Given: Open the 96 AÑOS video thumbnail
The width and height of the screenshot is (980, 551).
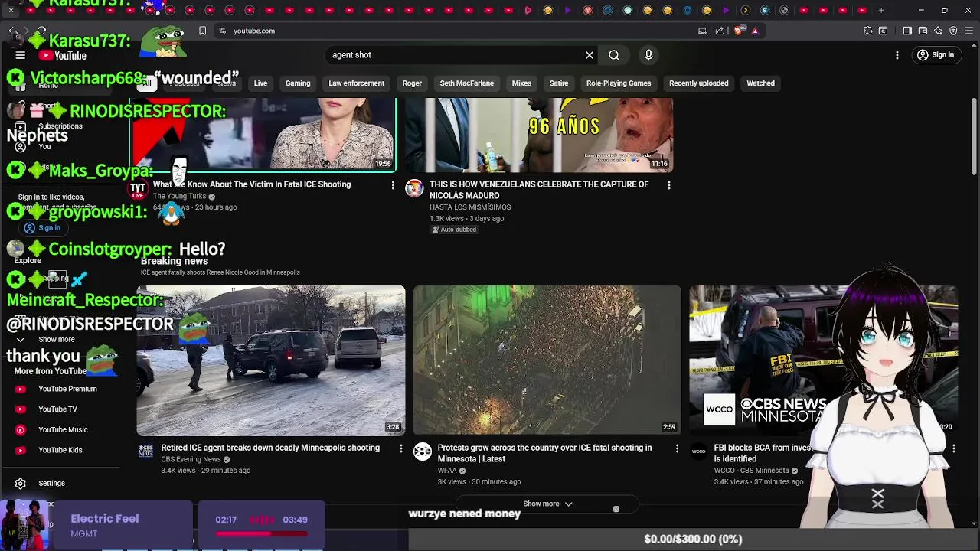Looking at the screenshot, I should click(539, 135).
